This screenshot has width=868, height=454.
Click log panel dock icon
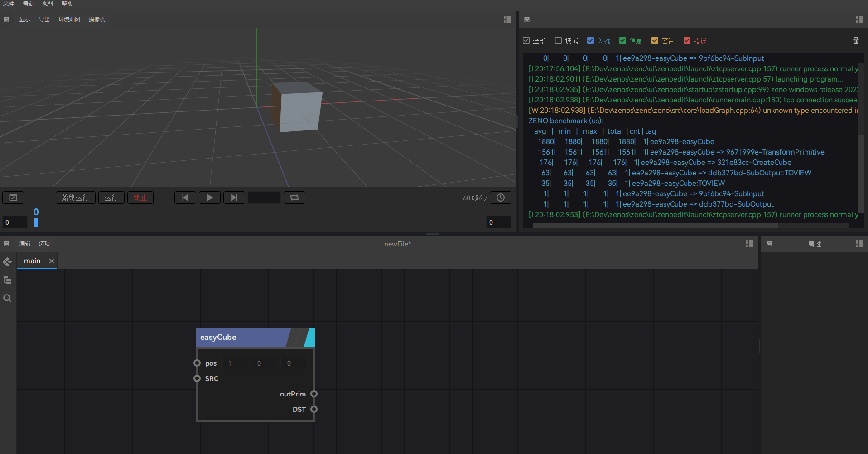tap(527, 19)
